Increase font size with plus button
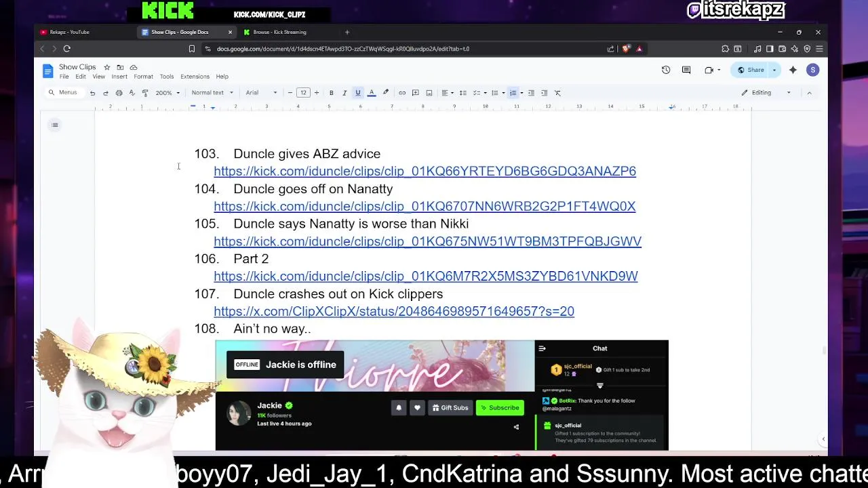This screenshot has height=488, width=868. [x=316, y=93]
